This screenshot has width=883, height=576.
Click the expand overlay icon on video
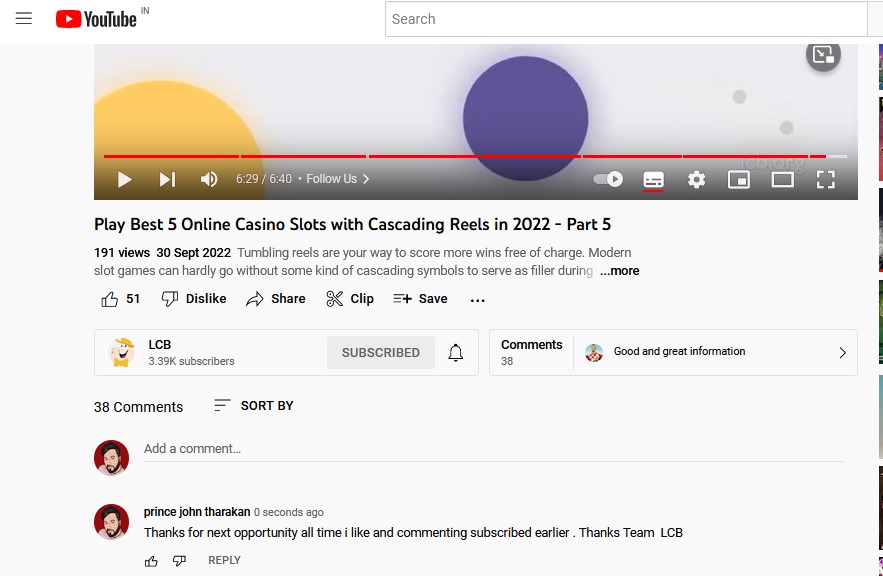(x=823, y=55)
